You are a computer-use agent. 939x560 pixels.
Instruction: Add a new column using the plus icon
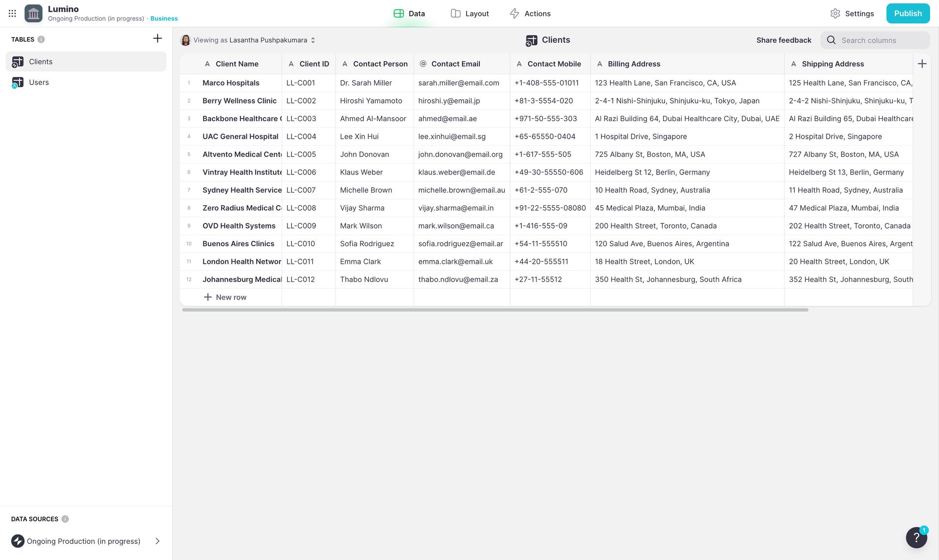tap(922, 64)
